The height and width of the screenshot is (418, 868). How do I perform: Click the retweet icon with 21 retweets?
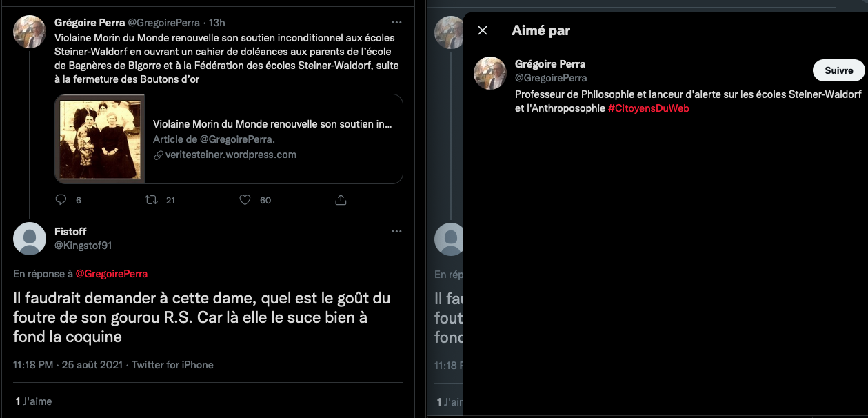click(151, 200)
